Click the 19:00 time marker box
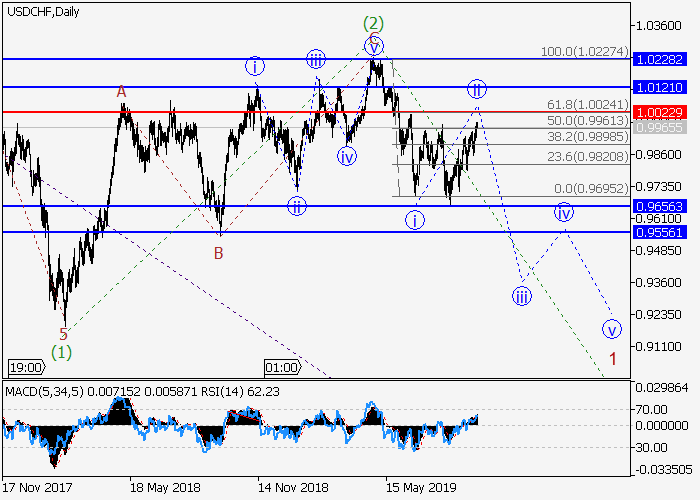The width and height of the screenshot is (700, 500). tap(25, 367)
